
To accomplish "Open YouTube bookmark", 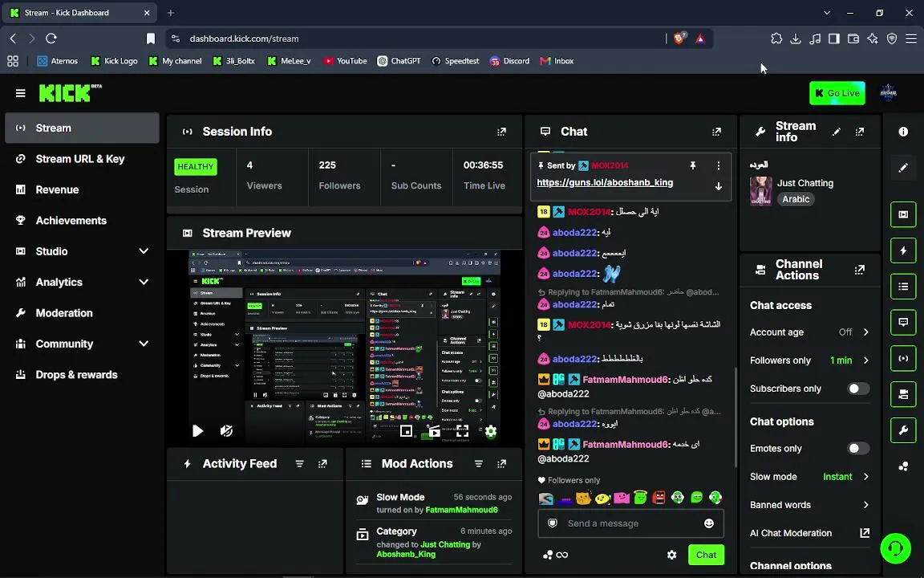I will (x=346, y=61).
